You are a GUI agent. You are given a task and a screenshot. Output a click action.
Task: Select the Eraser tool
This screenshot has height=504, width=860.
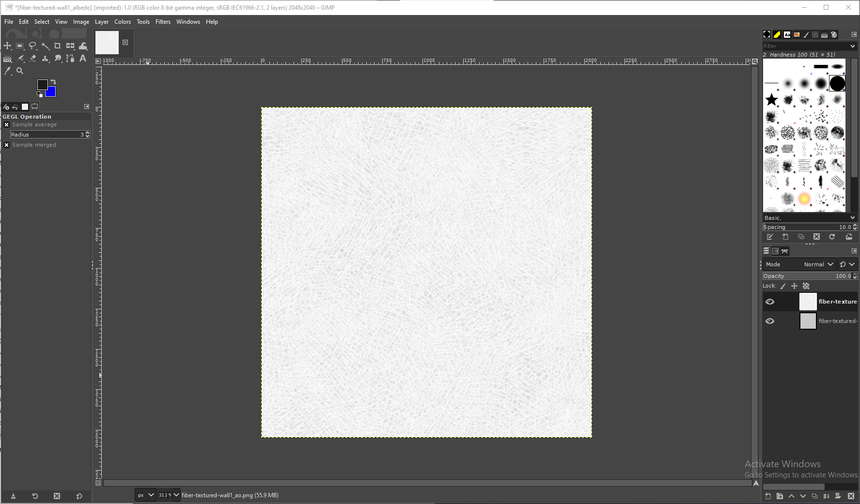coord(32,59)
